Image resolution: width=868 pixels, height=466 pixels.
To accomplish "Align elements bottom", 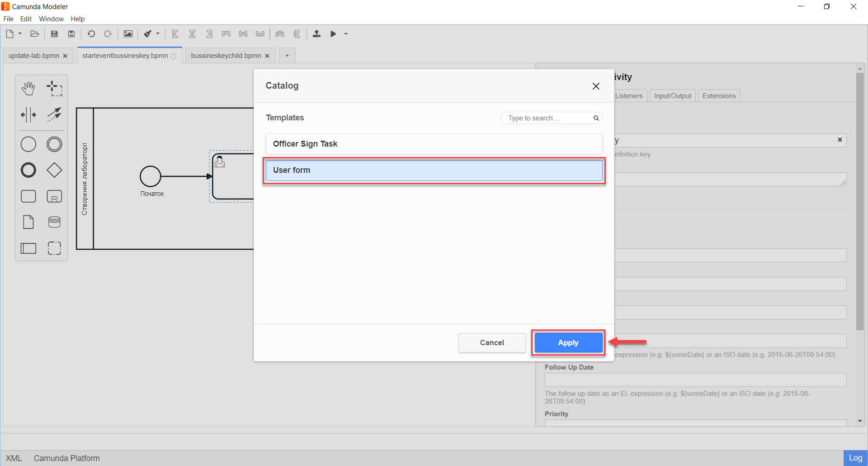I will click(x=260, y=34).
